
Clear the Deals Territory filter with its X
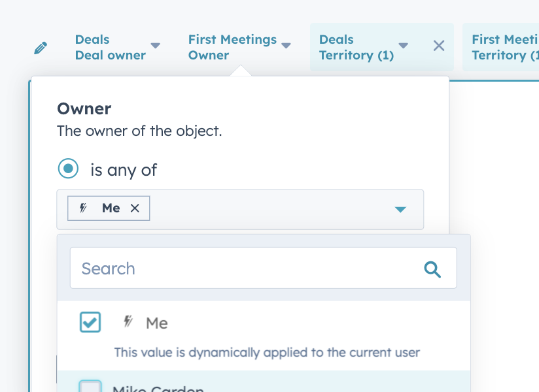point(438,46)
